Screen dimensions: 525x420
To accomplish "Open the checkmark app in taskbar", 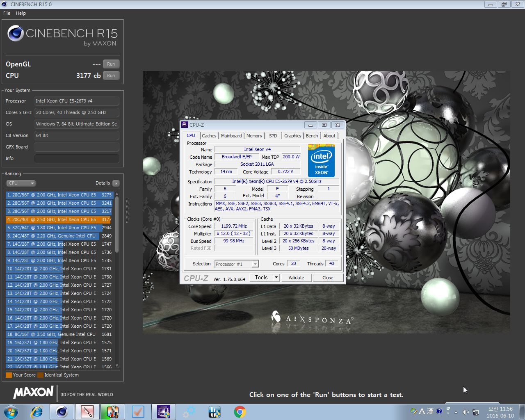I will tap(138, 412).
